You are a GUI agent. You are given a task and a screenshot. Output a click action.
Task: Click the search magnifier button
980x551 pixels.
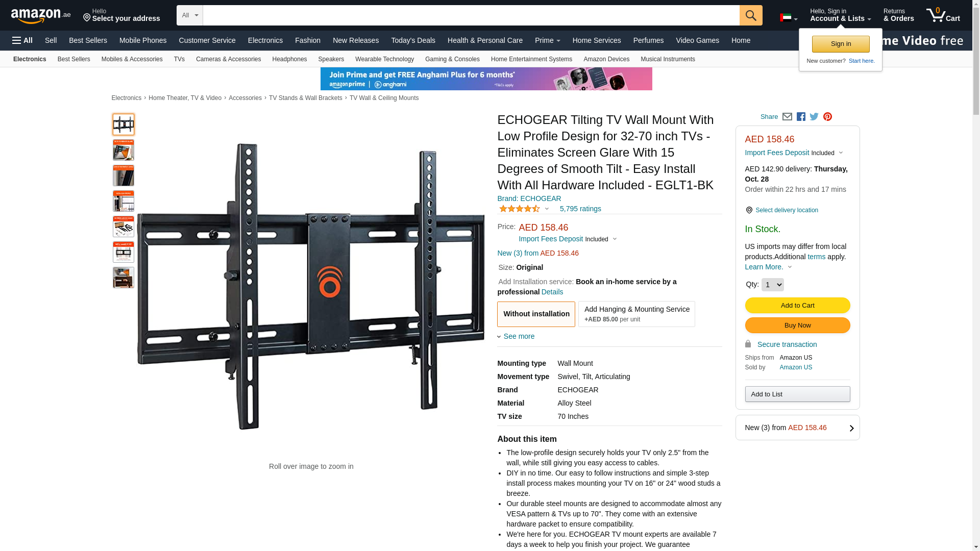751,15
